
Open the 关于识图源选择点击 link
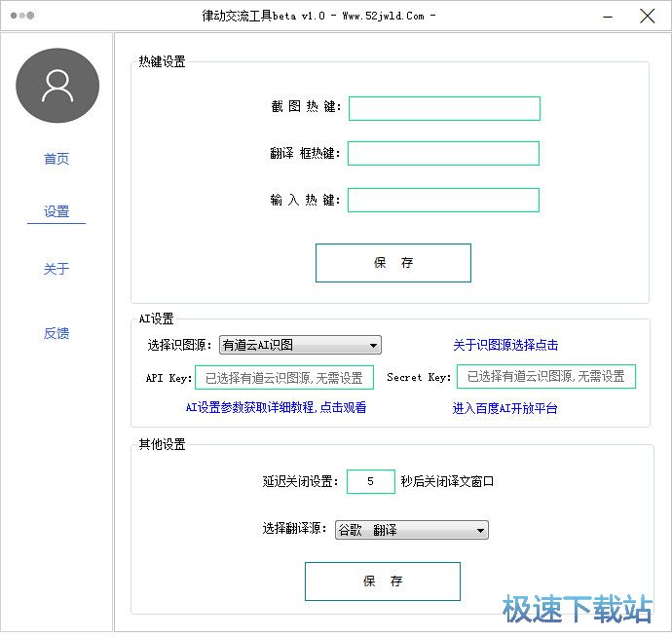point(505,345)
